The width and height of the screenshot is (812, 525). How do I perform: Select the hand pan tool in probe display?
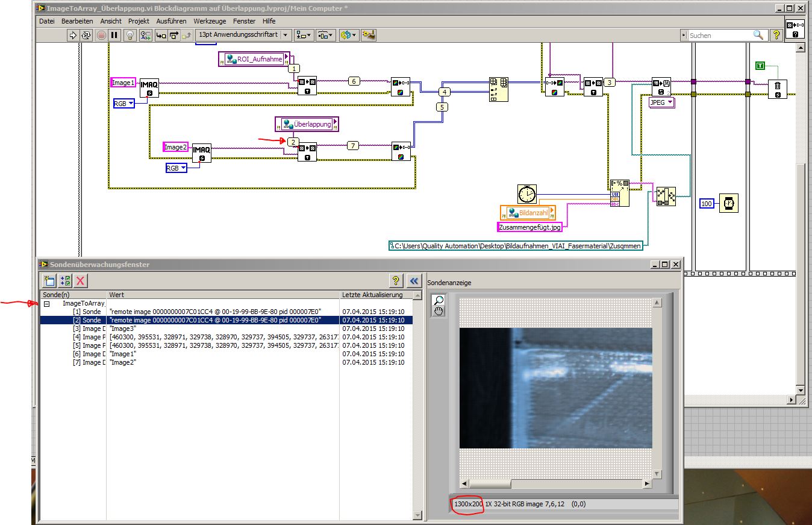[x=439, y=311]
